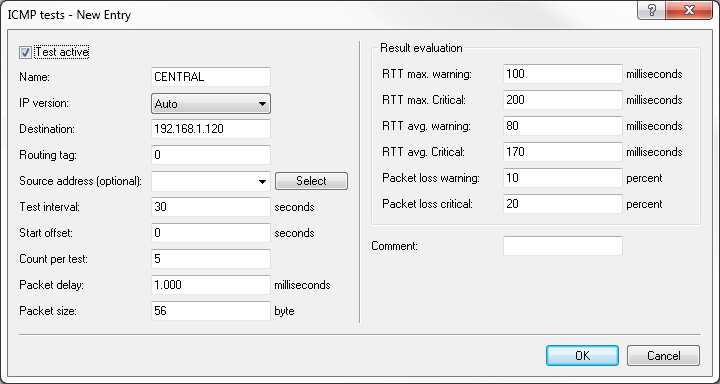Click the Test interval field
This screenshot has height=384, width=720.
click(x=211, y=207)
